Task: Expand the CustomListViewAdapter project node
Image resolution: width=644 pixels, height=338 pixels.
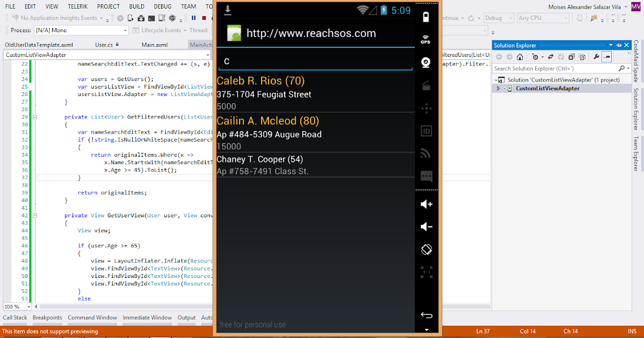Action: [x=499, y=88]
